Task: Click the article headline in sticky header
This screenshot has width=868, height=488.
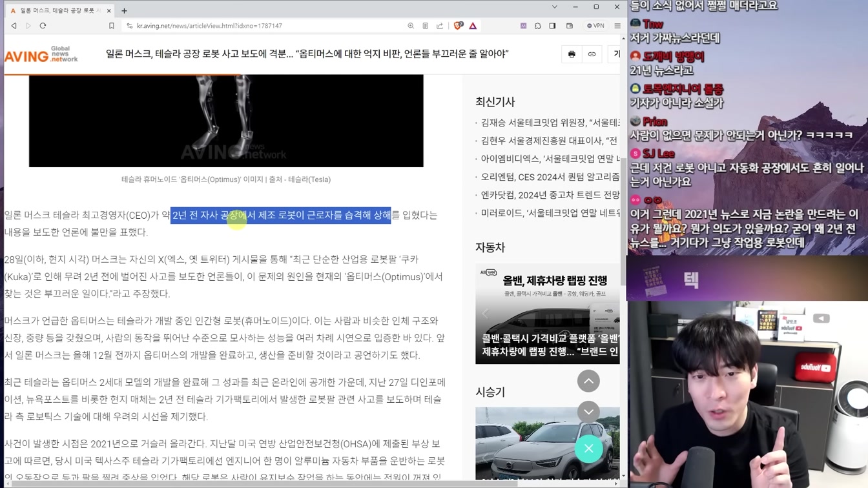Action: pos(307,54)
